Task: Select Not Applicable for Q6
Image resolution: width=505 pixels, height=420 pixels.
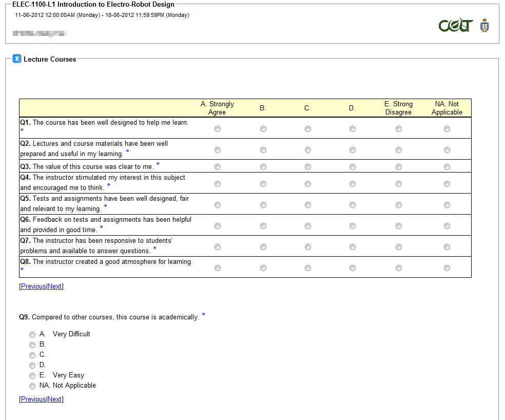Action: tap(447, 226)
